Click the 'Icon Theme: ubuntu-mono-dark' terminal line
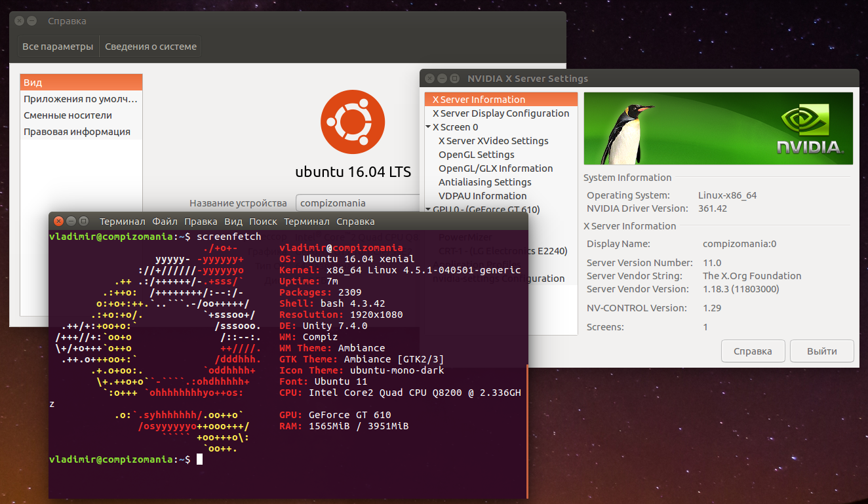The width and height of the screenshot is (868, 504). click(x=362, y=370)
